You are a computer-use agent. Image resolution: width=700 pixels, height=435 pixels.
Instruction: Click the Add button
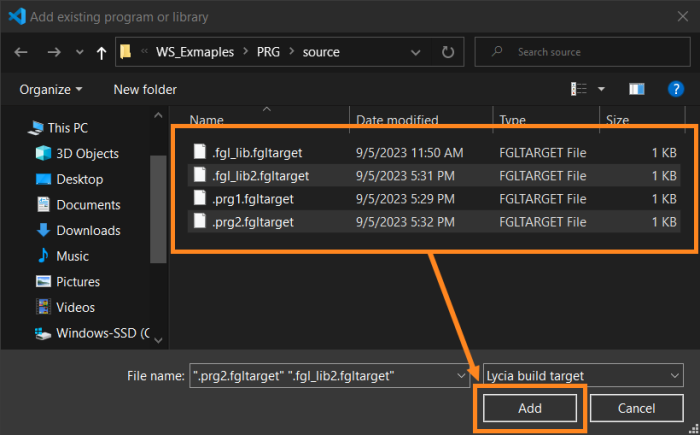click(x=529, y=408)
